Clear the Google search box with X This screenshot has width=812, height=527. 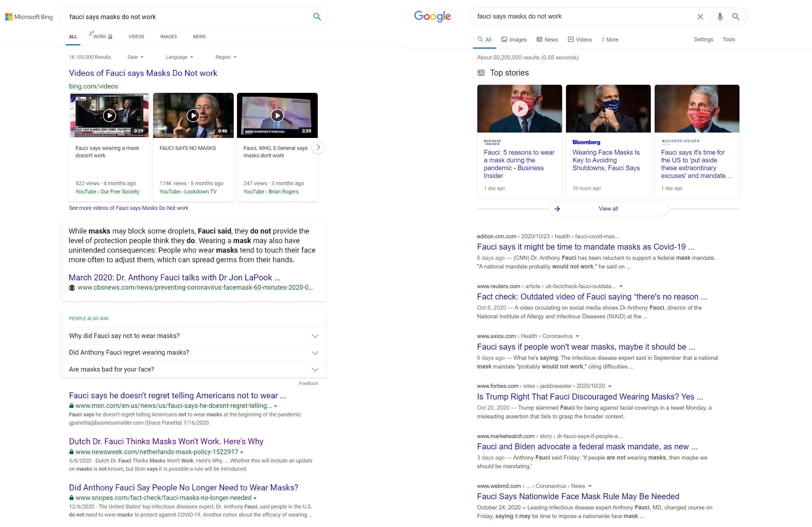700,16
